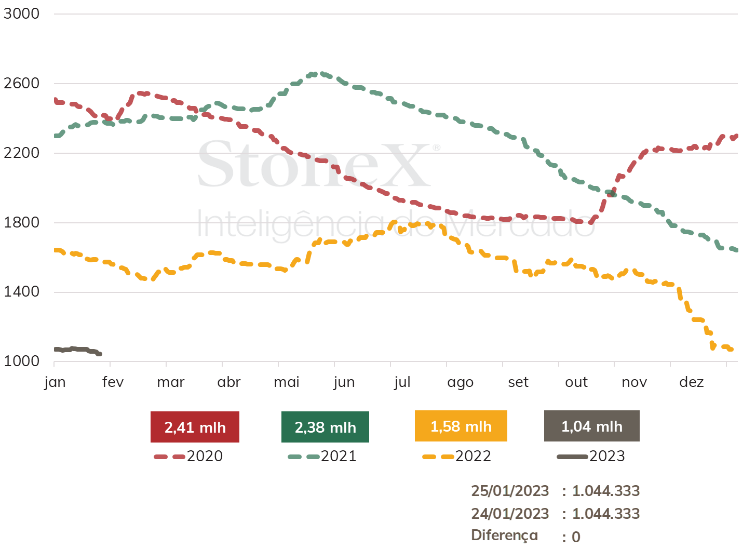756x549 pixels.
Task: Click the 3000 y-axis label
Action: (x=21, y=14)
